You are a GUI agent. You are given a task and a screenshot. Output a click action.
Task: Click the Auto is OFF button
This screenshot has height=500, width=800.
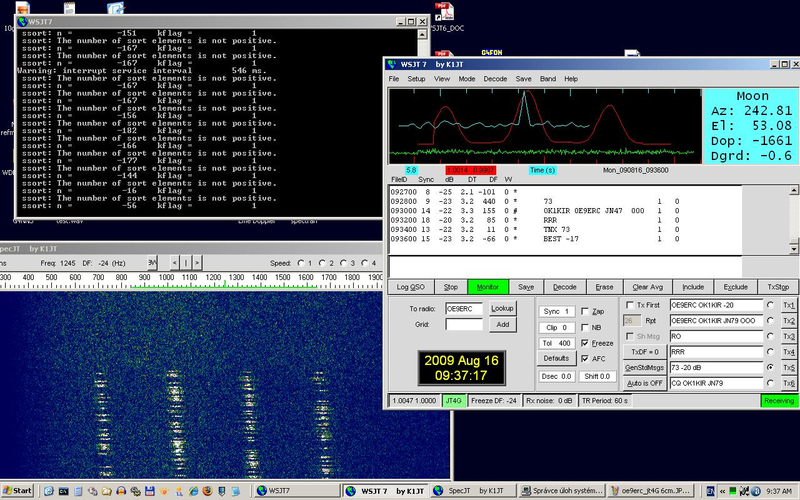(x=645, y=383)
